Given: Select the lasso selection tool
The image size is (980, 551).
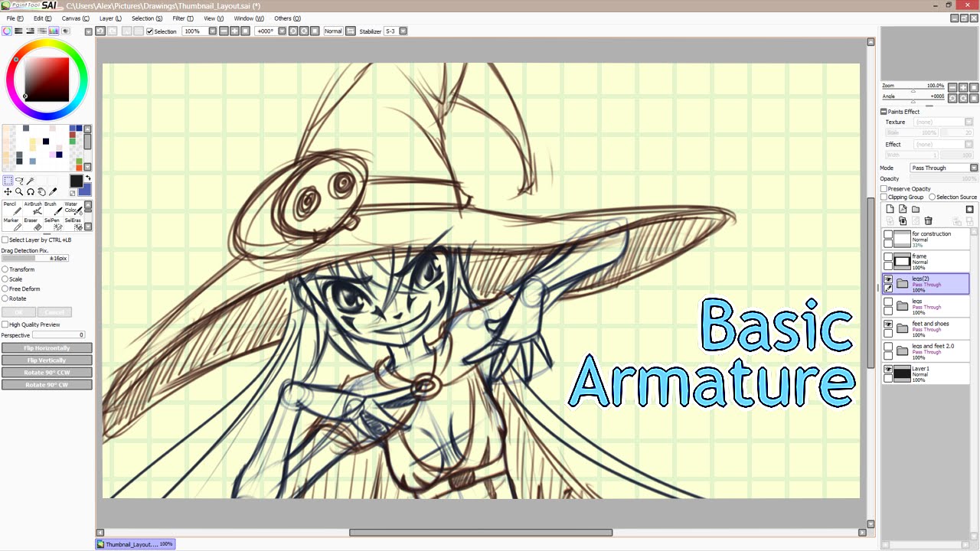Looking at the screenshot, I should pos(19,181).
